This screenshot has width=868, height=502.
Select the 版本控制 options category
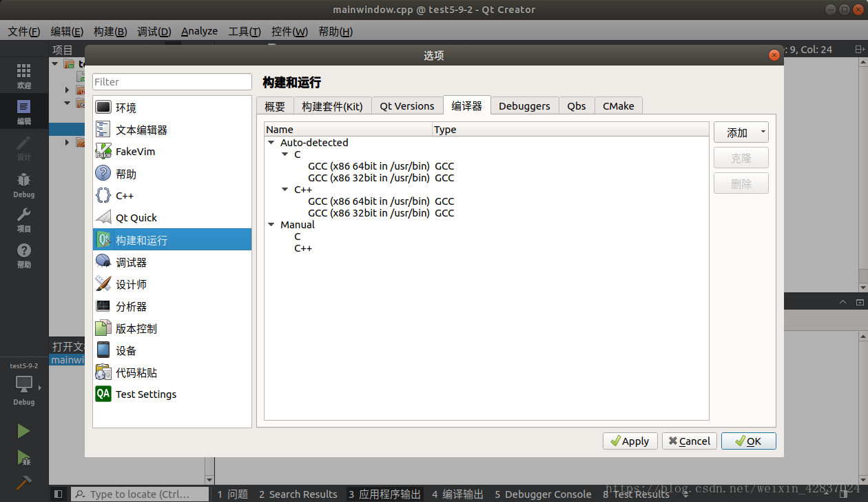(x=172, y=328)
